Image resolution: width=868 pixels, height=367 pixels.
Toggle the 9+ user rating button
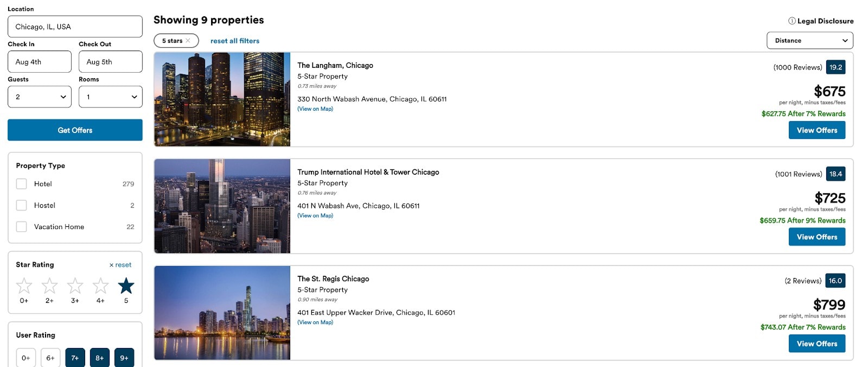[x=124, y=358]
